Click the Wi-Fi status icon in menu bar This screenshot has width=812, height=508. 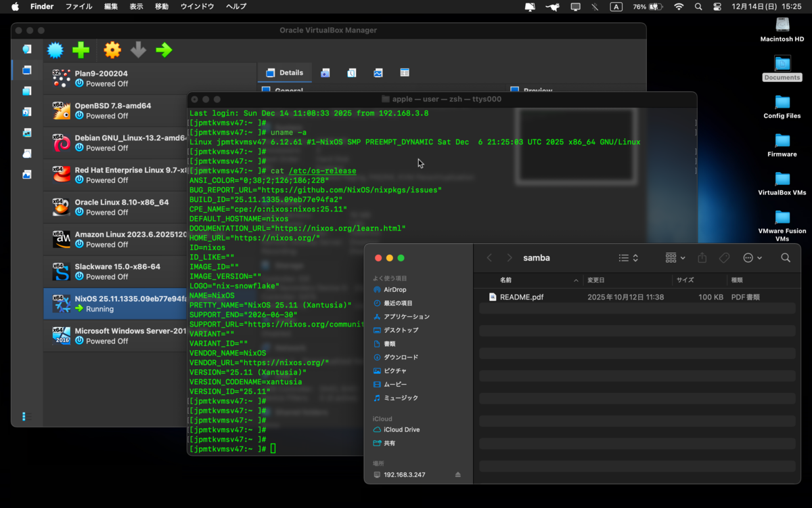point(679,6)
